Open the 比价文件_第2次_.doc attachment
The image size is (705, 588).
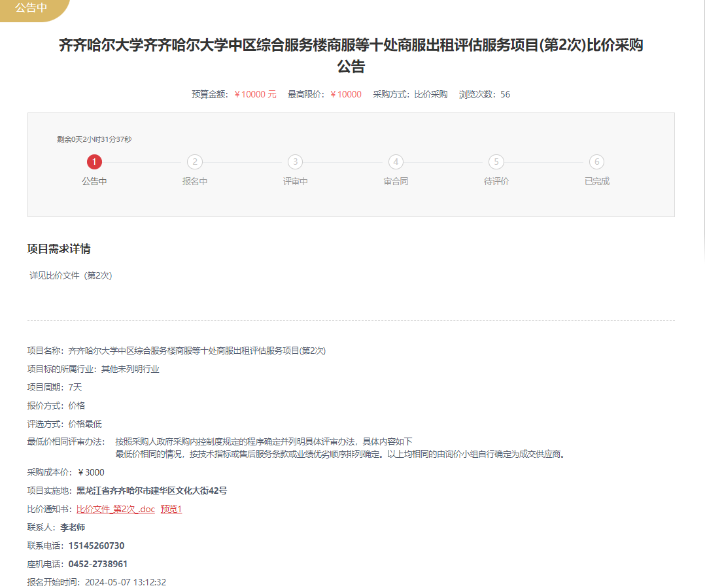point(116,509)
